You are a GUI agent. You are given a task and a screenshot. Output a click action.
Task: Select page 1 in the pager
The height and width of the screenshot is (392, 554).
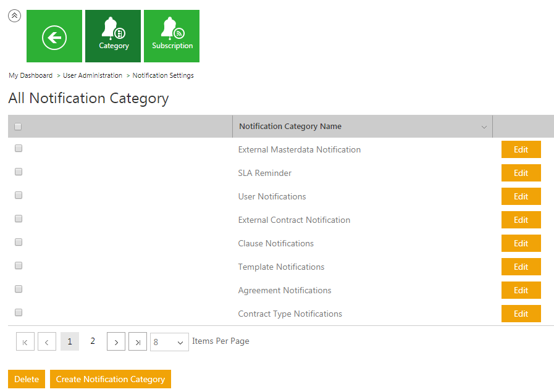[70, 341]
